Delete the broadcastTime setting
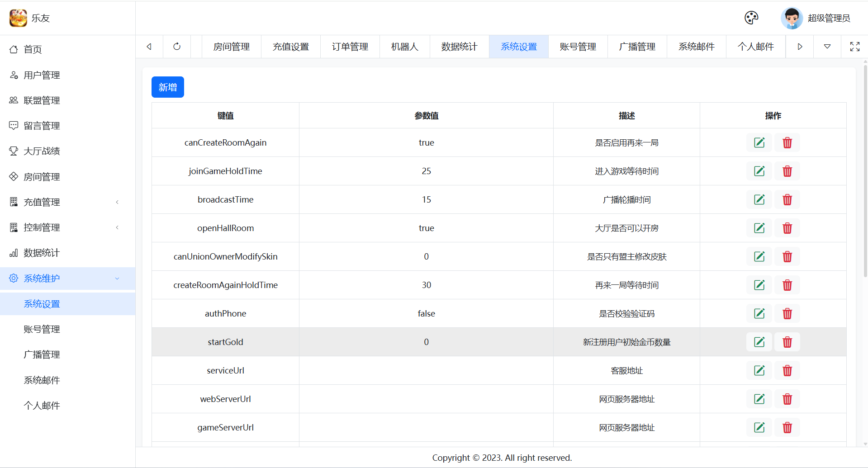Image resolution: width=868 pixels, height=468 pixels. [787, 200]
